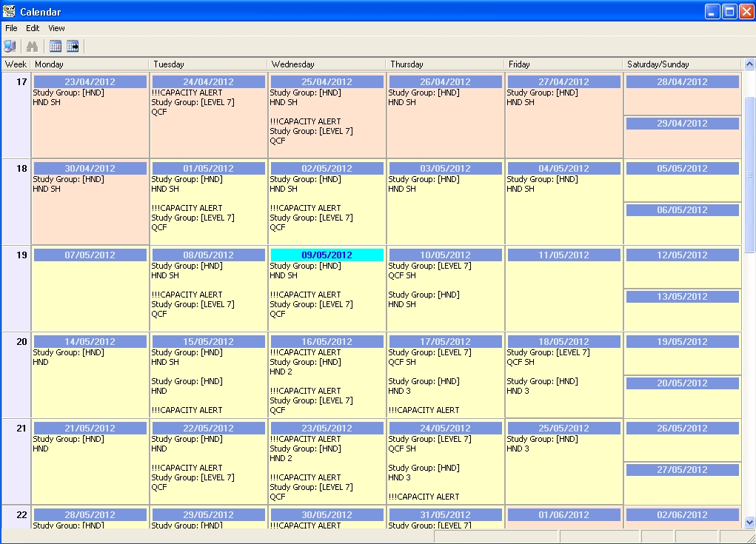Select the date header 11/05/2012
The image size is (756, 544).
(x=563, y=255)
